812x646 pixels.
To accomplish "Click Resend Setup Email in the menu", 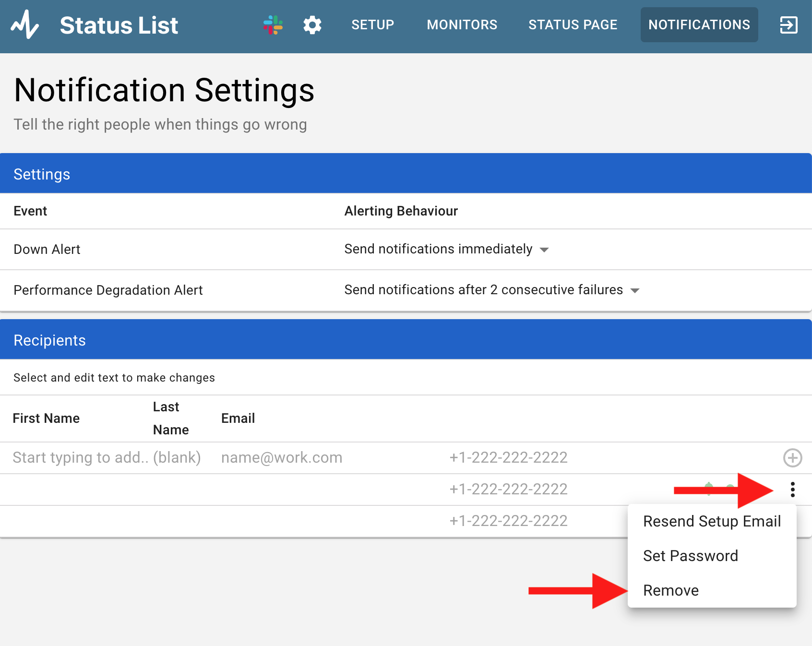I will point(712,521).
